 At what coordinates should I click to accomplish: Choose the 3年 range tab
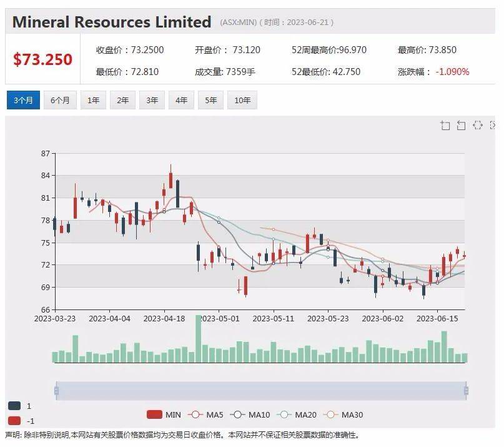click(152, 100)
